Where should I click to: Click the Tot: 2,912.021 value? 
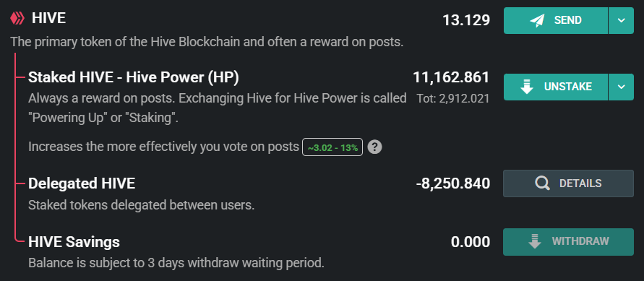453,99
